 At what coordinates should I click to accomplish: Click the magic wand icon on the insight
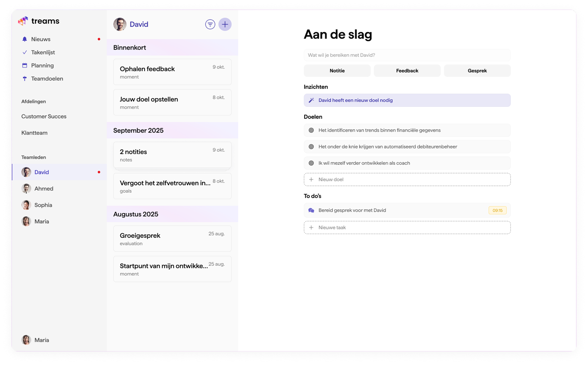pyautogui.click(x=311, y=100)
